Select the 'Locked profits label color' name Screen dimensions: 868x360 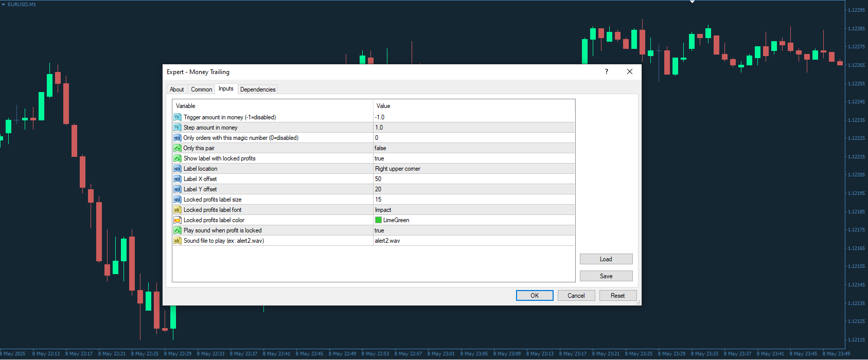(x=214, y=220)
